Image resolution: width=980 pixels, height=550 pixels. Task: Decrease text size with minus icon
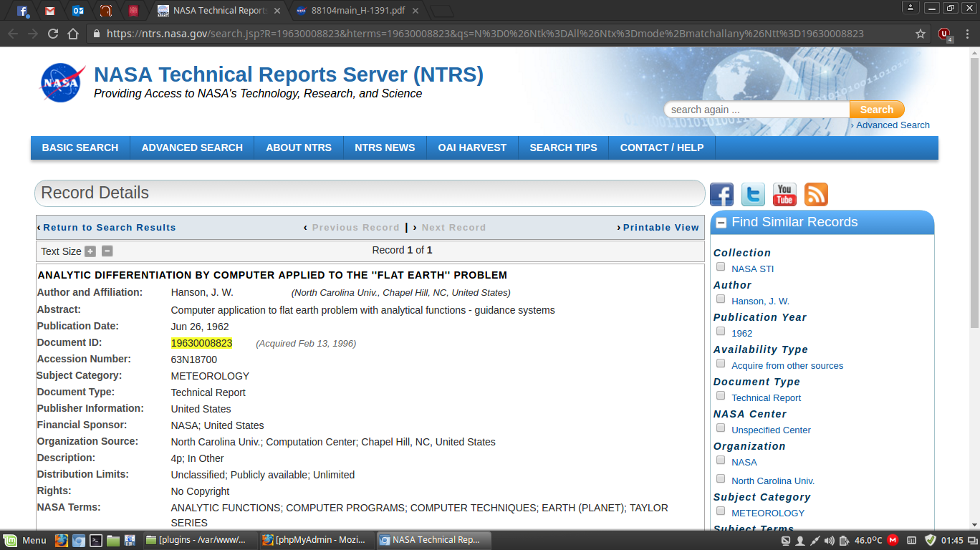pos(107,251)
